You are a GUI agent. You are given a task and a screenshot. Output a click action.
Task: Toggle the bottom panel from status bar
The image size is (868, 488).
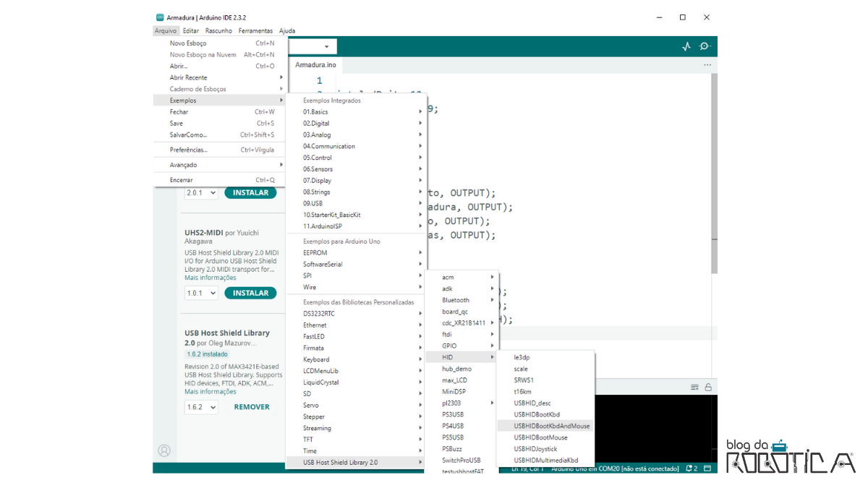tap(708, 468)
